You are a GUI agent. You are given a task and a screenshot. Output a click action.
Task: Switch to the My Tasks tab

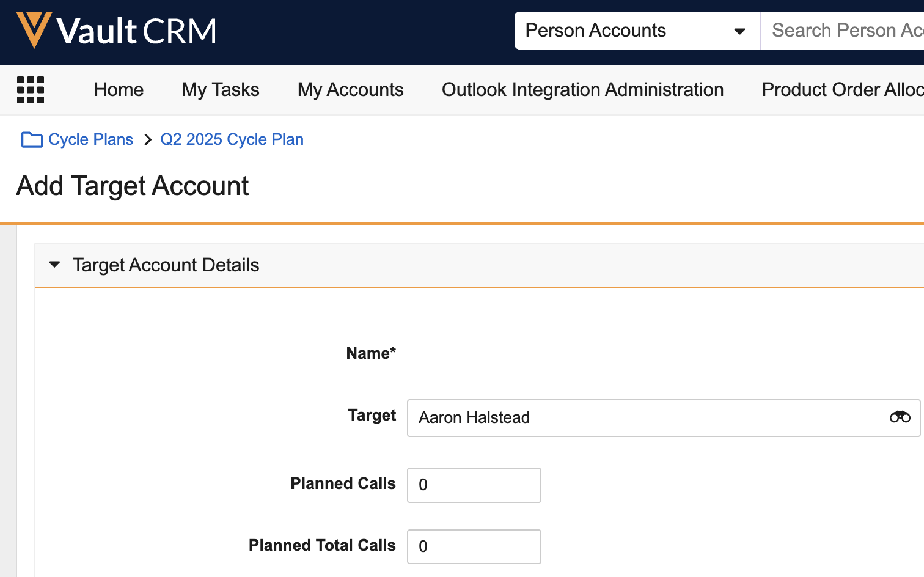tap(221, 90)
